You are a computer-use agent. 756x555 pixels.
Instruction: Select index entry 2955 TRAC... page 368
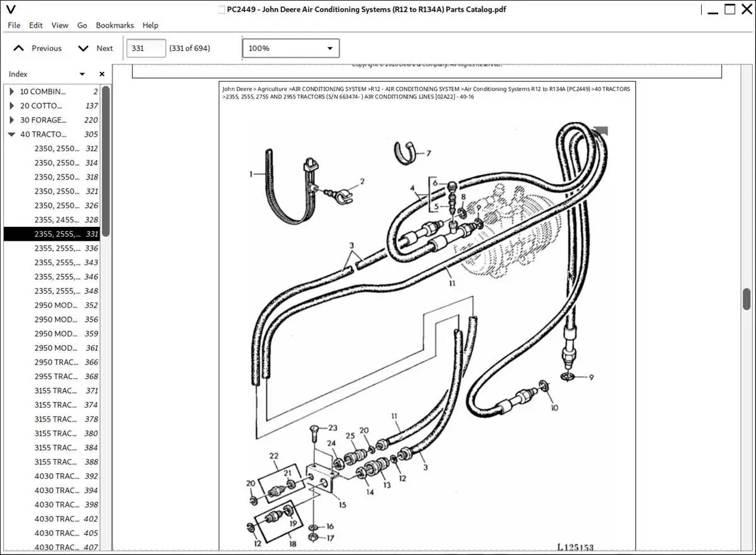pyautogui.click(x=52, y=377)
